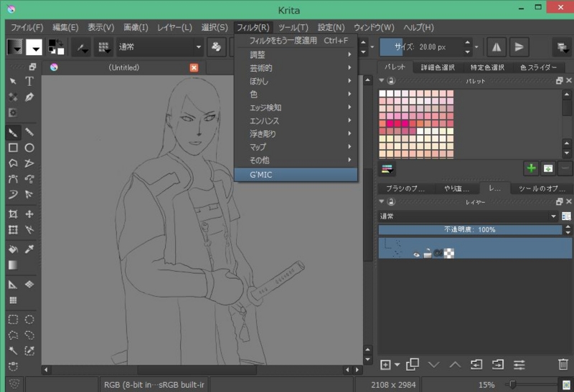Switch to the やり直… tab
The height and width of the screenshot is (392, 574).
click(x=457, y=188)
